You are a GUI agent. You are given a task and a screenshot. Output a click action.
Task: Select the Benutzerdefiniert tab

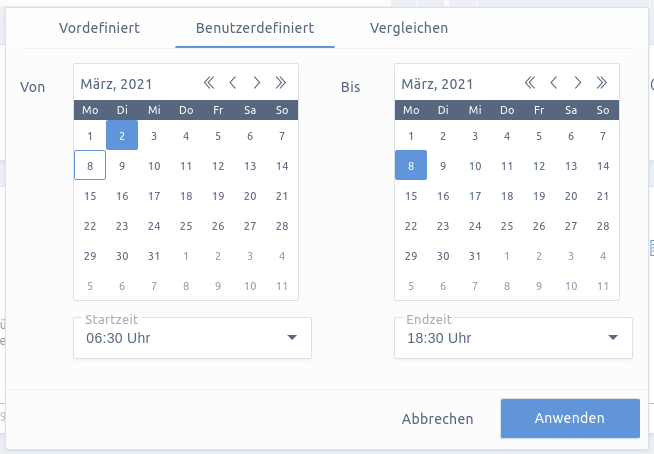[255, 28]
